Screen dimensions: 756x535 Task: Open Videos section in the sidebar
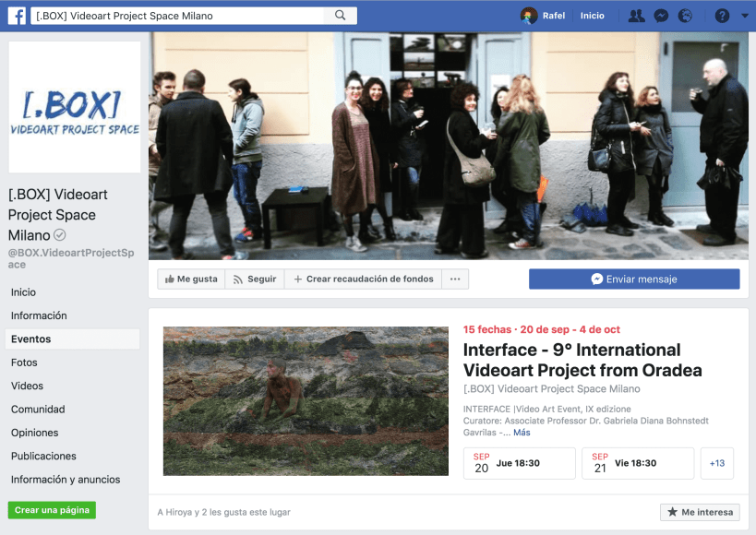tap(27, 386)
